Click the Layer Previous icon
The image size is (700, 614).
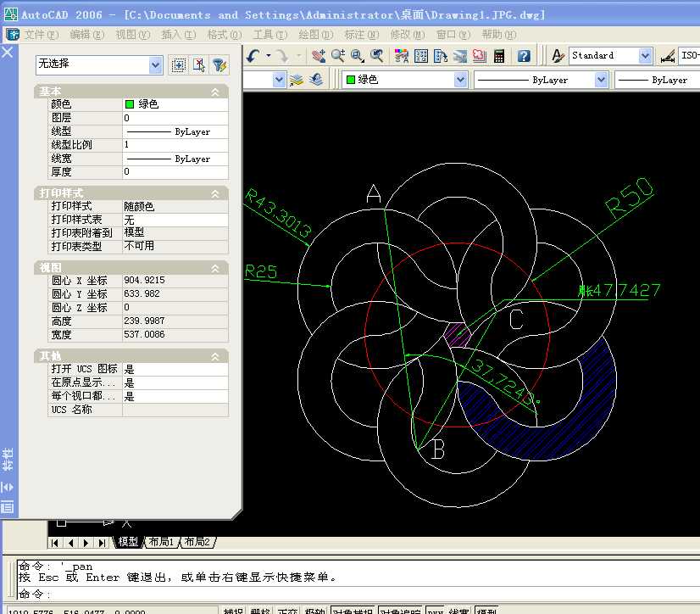316,80
